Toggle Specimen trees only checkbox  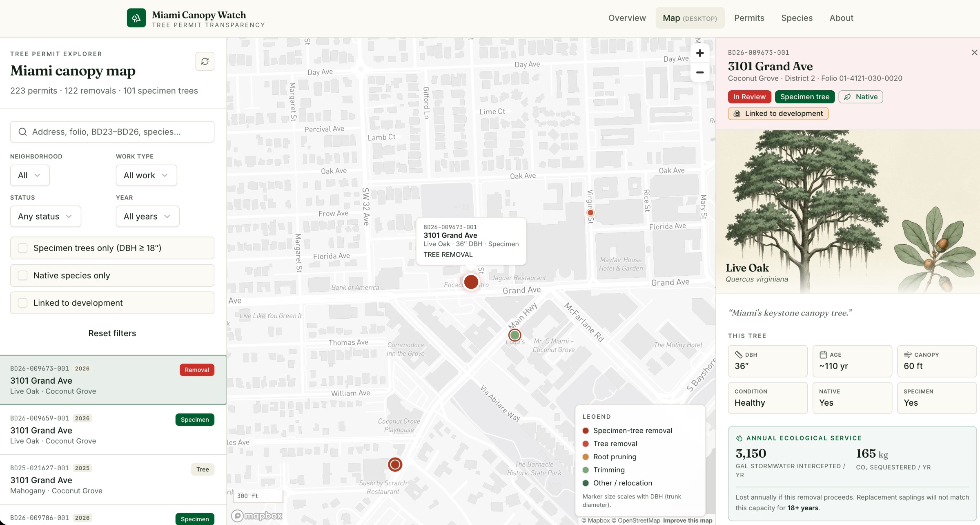[x=23, y=248]
